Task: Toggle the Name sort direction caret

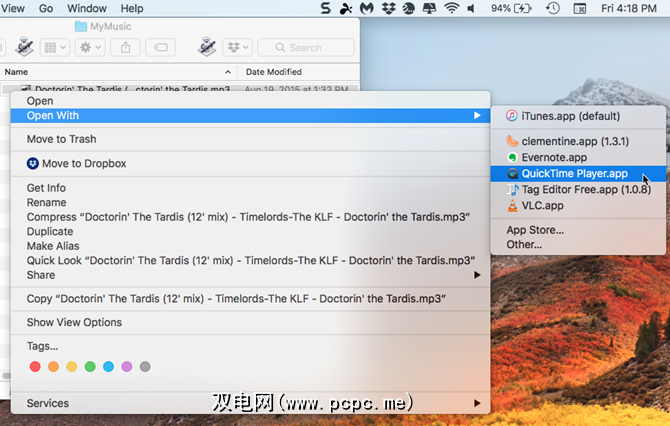Action: [x=228, y=72]
